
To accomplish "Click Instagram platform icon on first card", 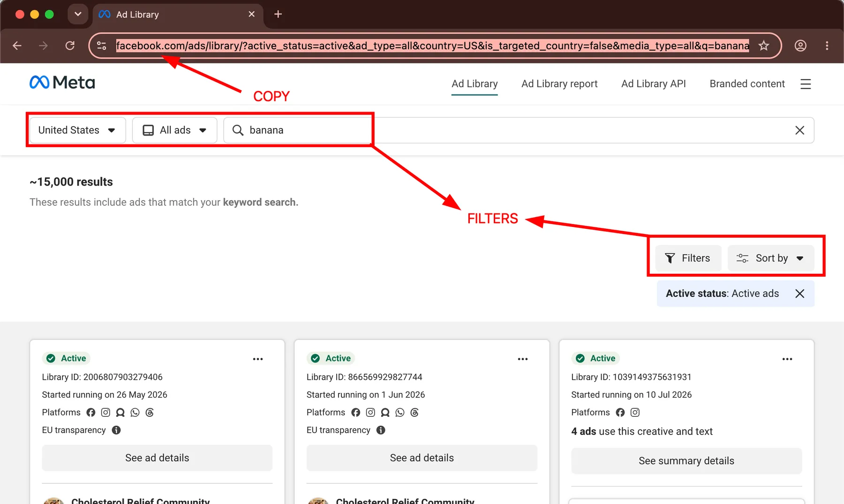I will click(x=105, y=413).
